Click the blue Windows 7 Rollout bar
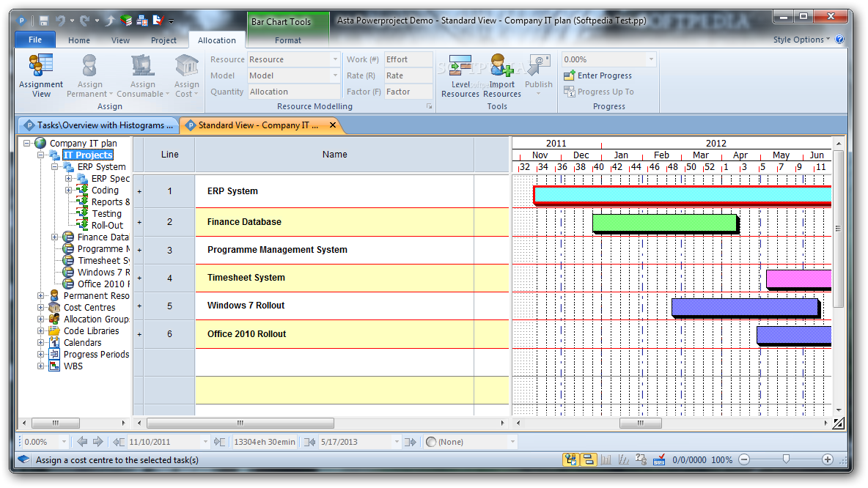The width and height of the screenshot is (868, 488). coord(745,307)
